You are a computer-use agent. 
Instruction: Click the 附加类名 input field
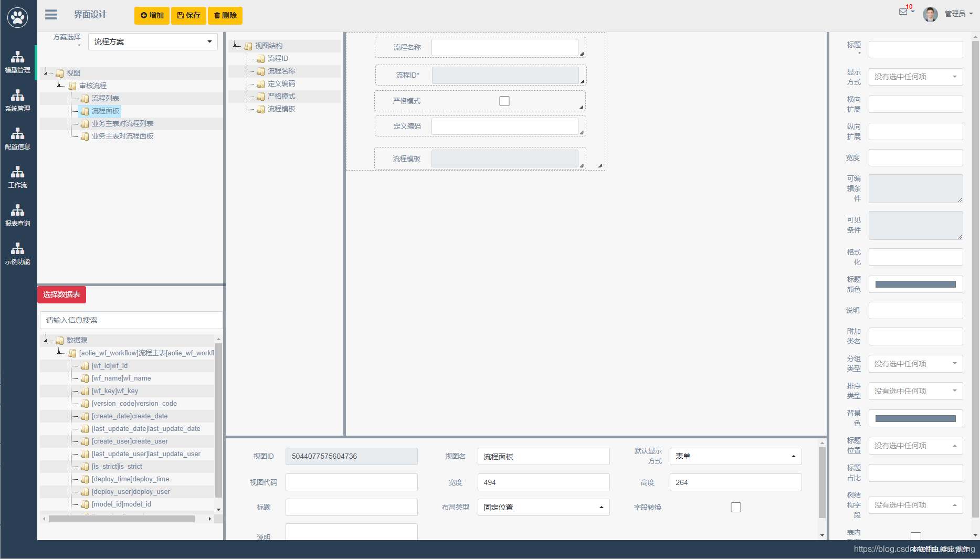tap(915, 336)
